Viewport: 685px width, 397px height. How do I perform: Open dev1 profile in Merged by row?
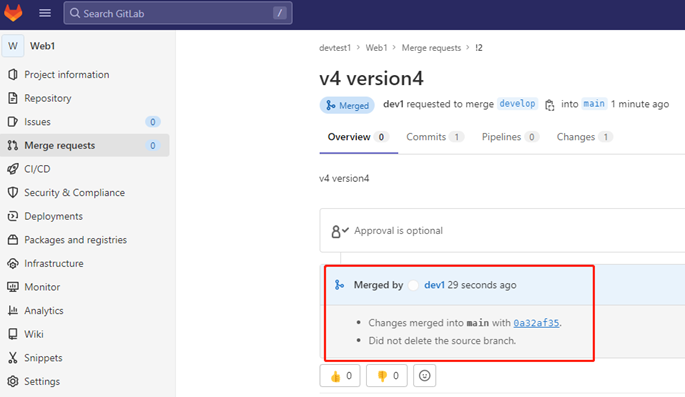tap(434, 285)
